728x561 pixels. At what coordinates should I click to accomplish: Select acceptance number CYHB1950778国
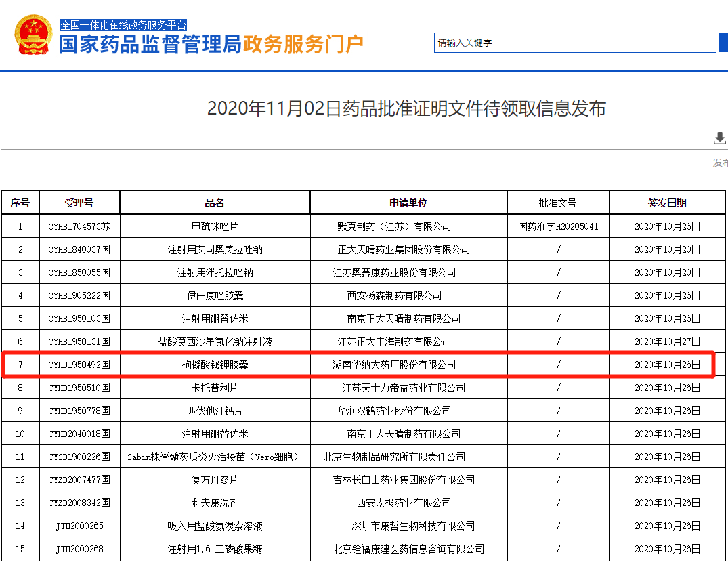pyautogui.click(x=79, y=411)
